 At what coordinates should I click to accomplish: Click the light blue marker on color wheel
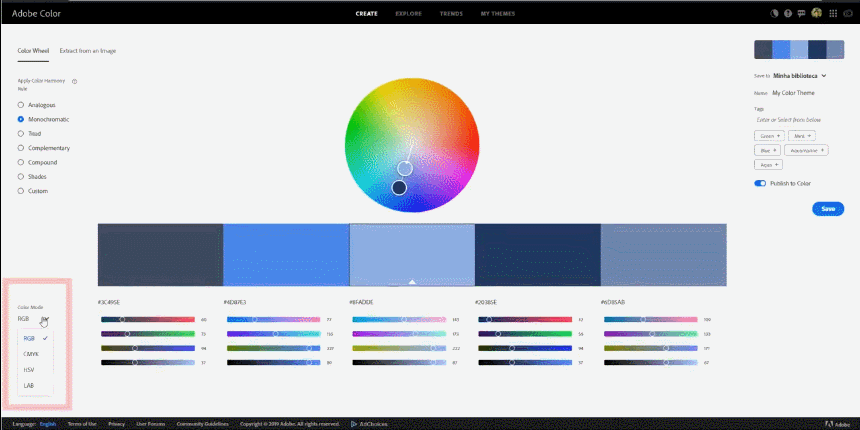[x=405, y=168]
